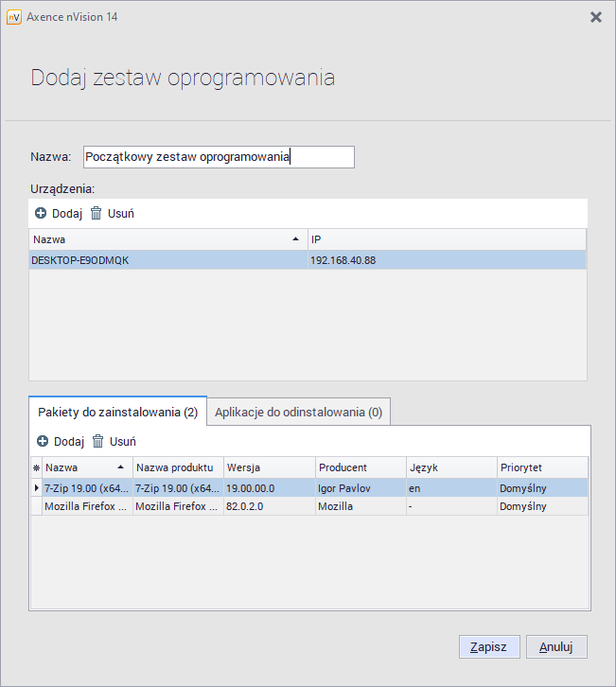Screen dimensions: 616x687
Task: Close the Axence nVision dialog window
Action: click(595, 17)
